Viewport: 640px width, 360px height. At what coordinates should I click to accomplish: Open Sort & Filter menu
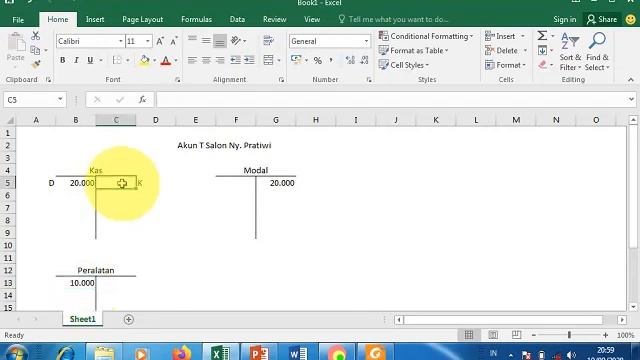coord(570,51)
